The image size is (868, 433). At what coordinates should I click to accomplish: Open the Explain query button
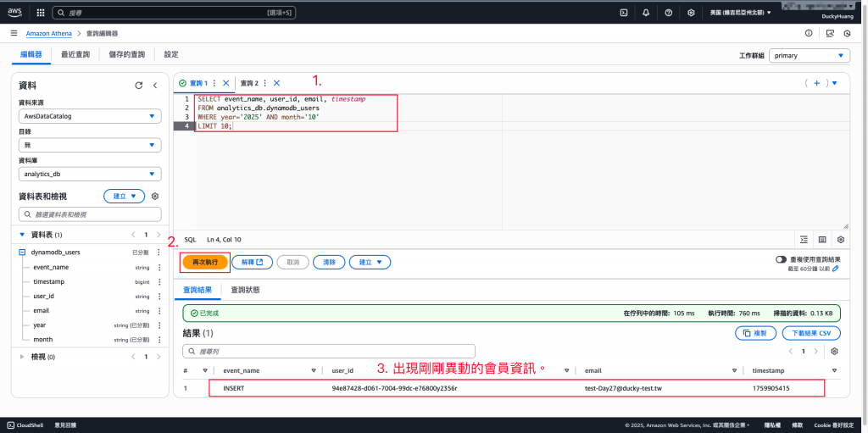pyautogui.click(x=252, y=262)
